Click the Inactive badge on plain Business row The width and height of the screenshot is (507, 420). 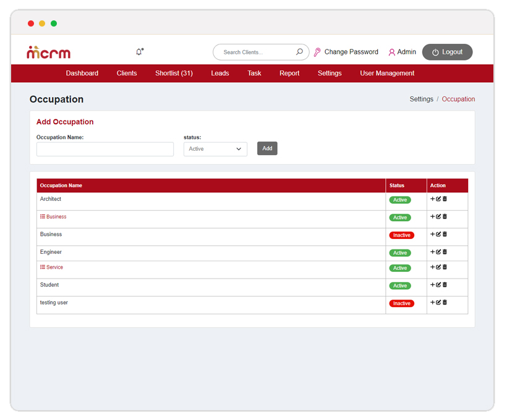[x=401, y=235]
